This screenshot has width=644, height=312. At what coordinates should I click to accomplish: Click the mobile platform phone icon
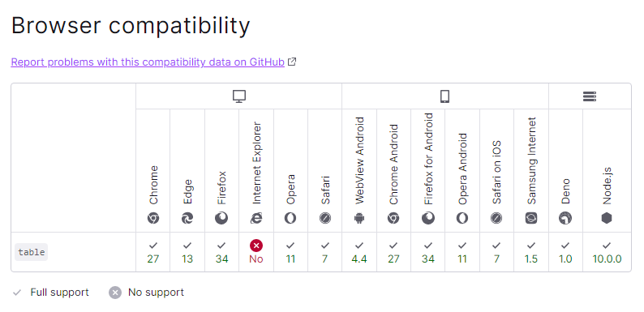444,96
